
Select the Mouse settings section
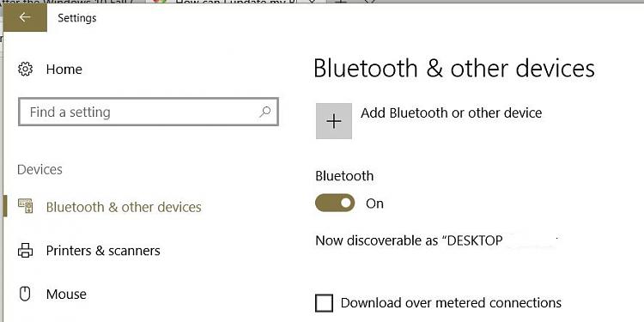66,294
